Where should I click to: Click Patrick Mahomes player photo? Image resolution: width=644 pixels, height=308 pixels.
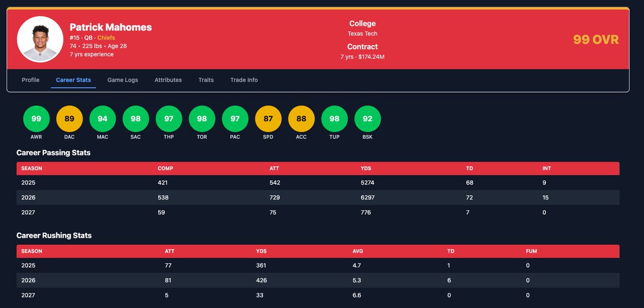pos(40,40)
